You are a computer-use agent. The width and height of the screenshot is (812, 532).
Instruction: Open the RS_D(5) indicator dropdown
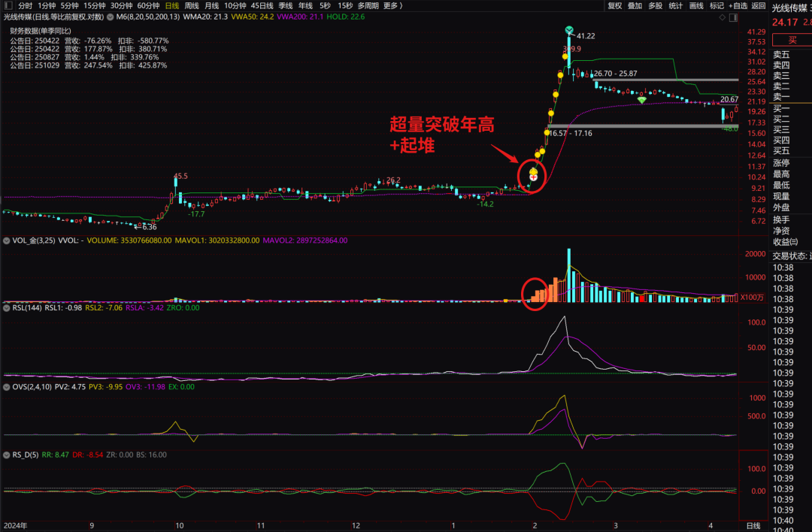point(6,455)
